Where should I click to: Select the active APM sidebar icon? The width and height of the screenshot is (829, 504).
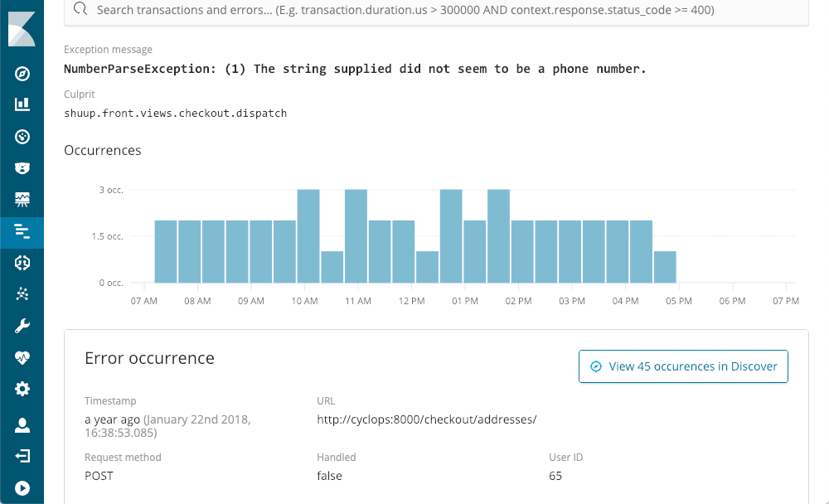(x=22, y=231)
